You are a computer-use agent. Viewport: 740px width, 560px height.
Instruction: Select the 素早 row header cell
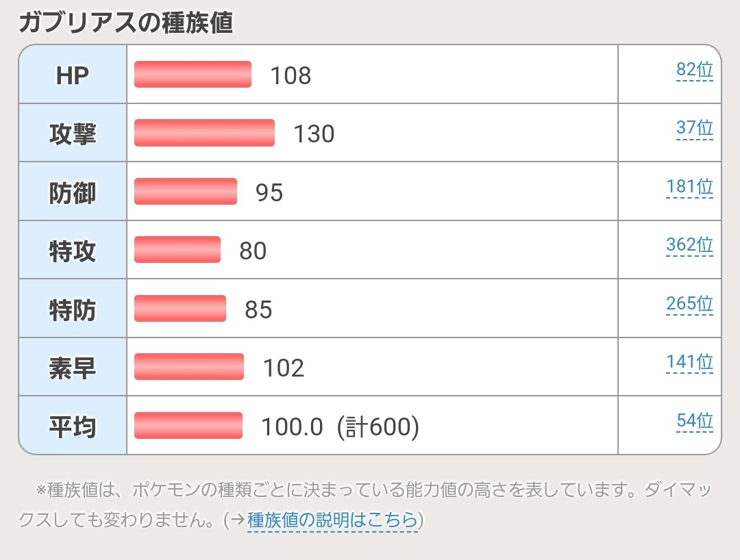click(x=73, y=368)
